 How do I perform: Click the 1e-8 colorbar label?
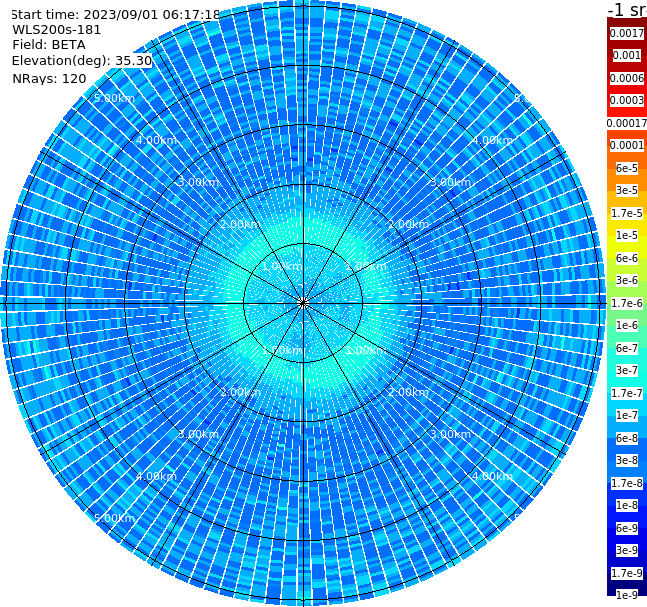(627, 505)
